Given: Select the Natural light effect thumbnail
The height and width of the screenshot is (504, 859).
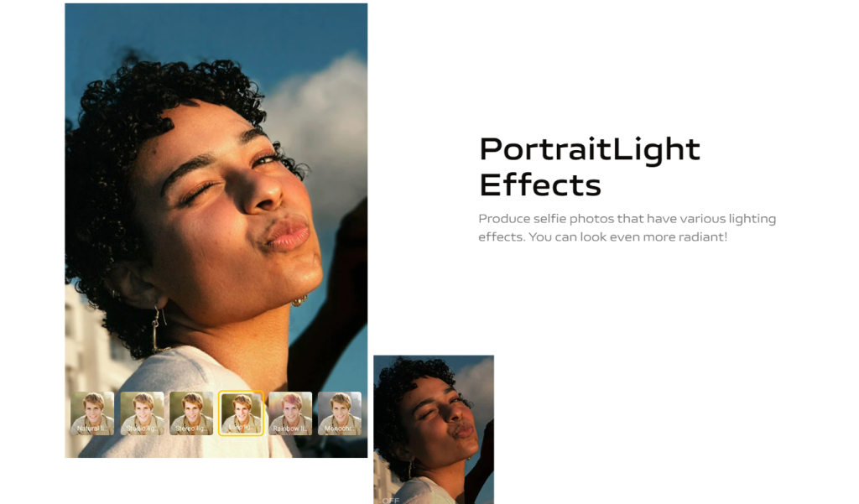Looking at the screenshot, I should pyautogui.click(x=92, y=413).
